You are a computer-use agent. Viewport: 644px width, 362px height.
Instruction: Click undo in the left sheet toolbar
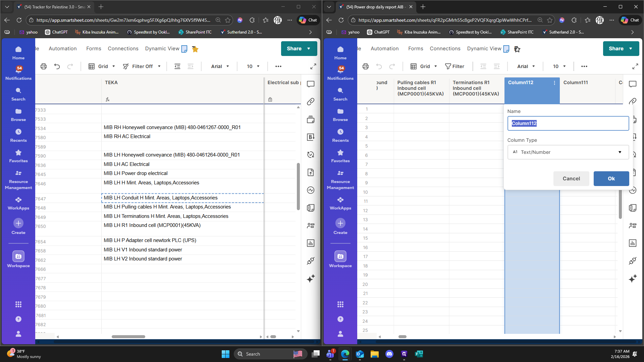point(57,66)
